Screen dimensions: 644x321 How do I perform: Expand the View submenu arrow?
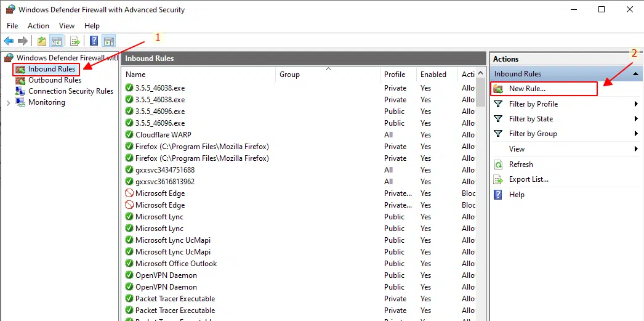[636, 149]
